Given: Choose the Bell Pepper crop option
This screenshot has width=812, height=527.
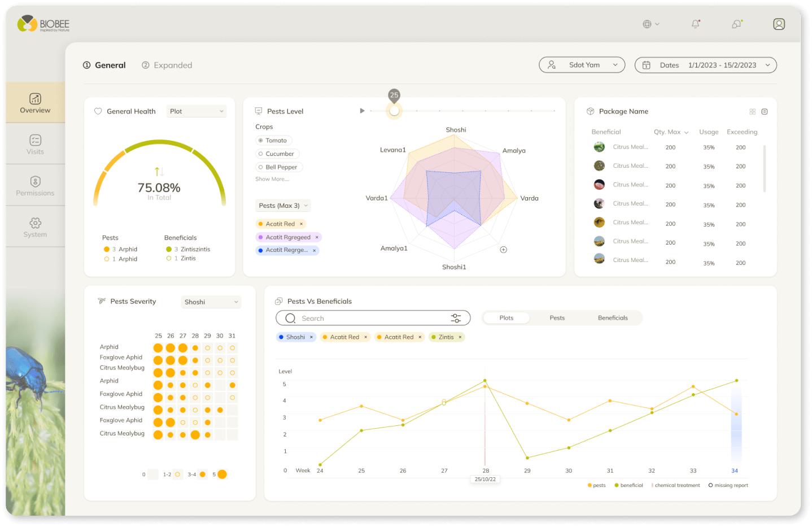Looking at the screenshot, I should (x=261, y=167).
